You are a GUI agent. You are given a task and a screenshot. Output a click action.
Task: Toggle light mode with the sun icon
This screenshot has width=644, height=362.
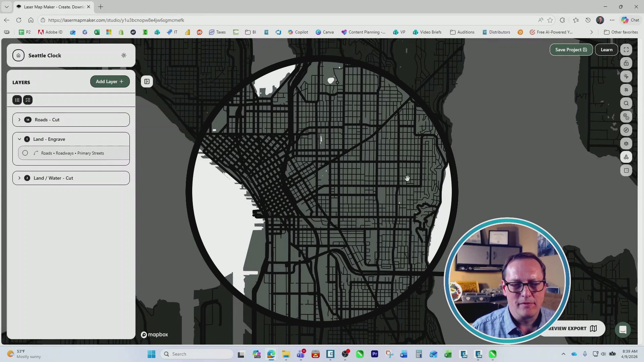124,55
